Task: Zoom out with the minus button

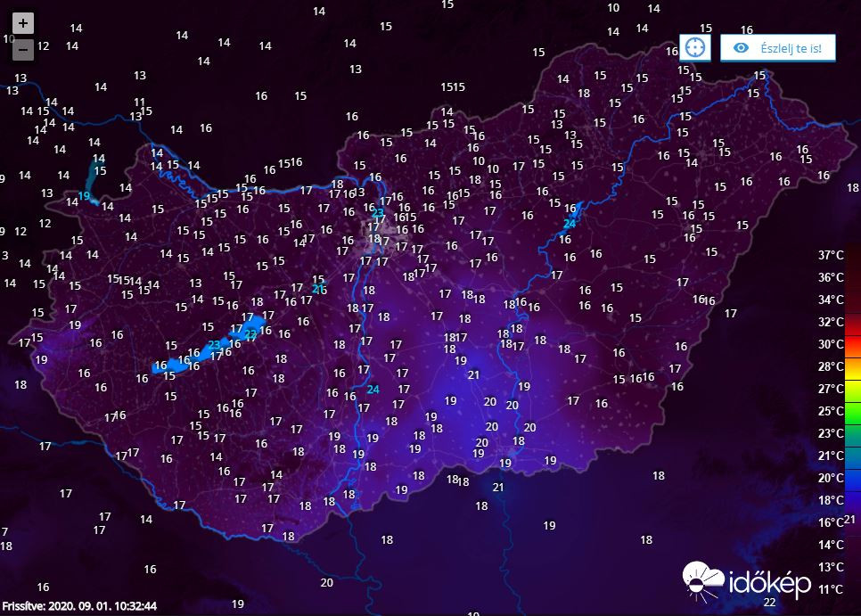Action: [x=23, y=49]
